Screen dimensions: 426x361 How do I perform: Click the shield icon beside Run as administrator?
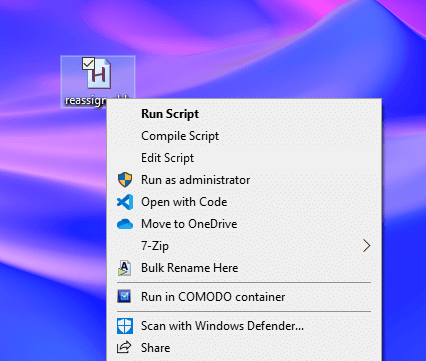pyautogui.click(x=125, y=180)
